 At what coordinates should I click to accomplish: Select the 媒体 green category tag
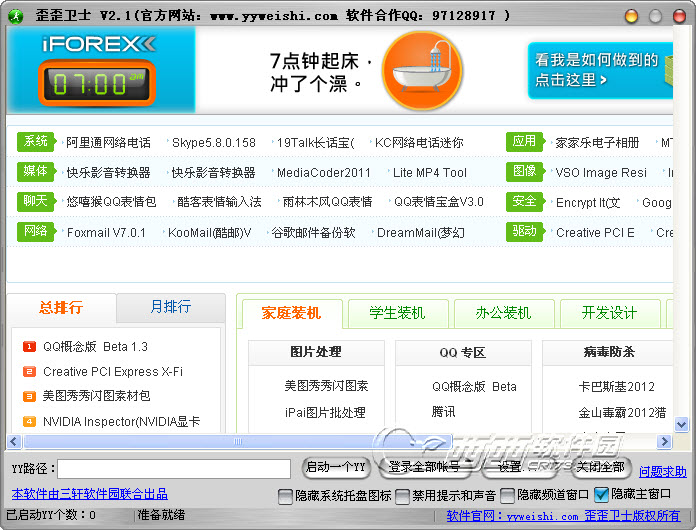click(x=36, y=171)
